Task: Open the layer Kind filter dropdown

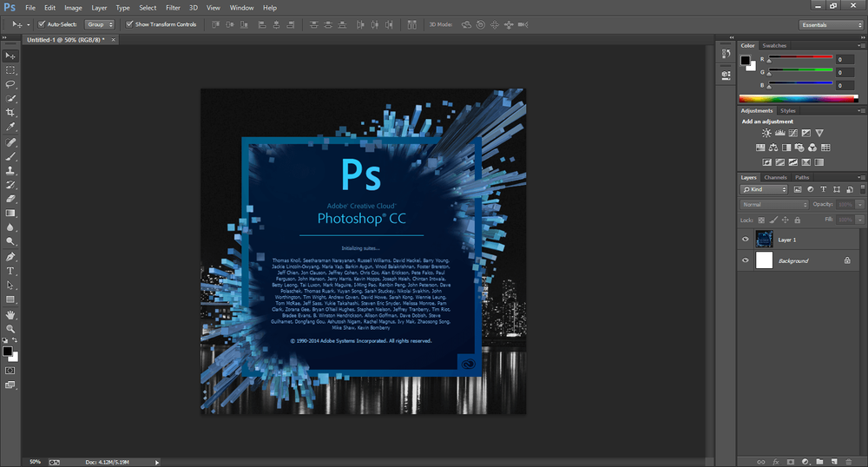Action: click(x=763, y=189)
